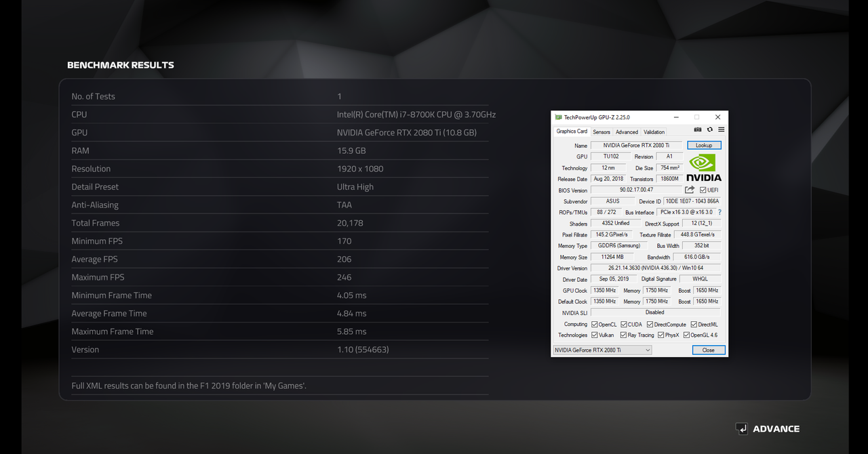Click the Texture Fillrate 448.8 GTexel/s field
Viewport: 868px width, 454px height.
(698, 235)
